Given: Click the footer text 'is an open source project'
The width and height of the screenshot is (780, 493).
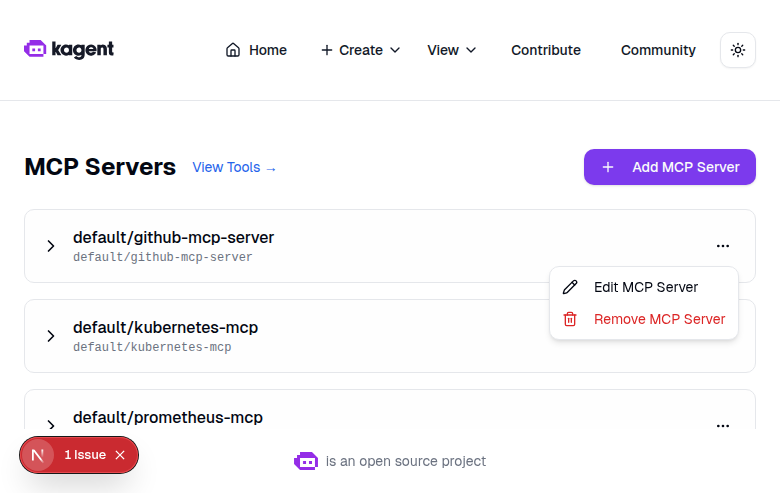Looking at the screenshot, I should coord(406,461).
